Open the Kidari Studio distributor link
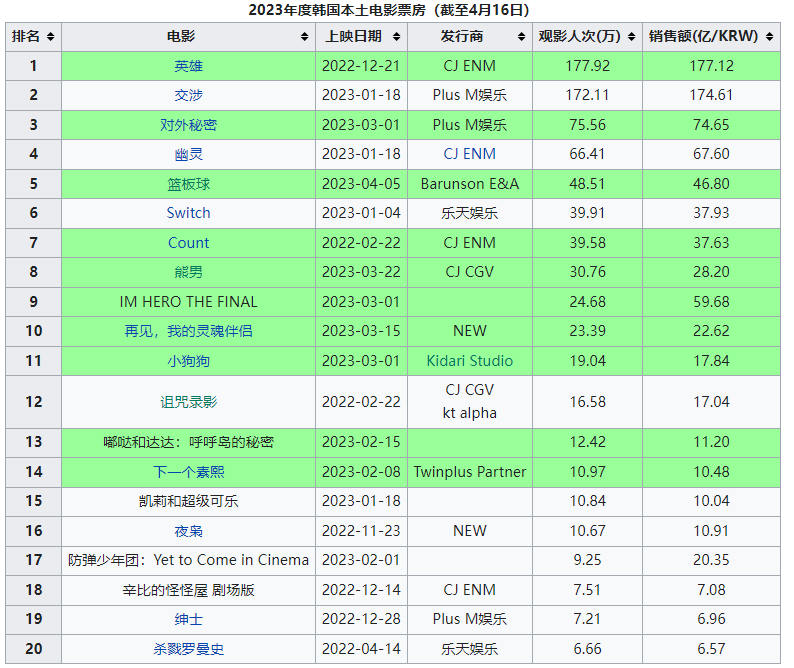This screenshot has height=668, width=794. [x=469, y=361]
